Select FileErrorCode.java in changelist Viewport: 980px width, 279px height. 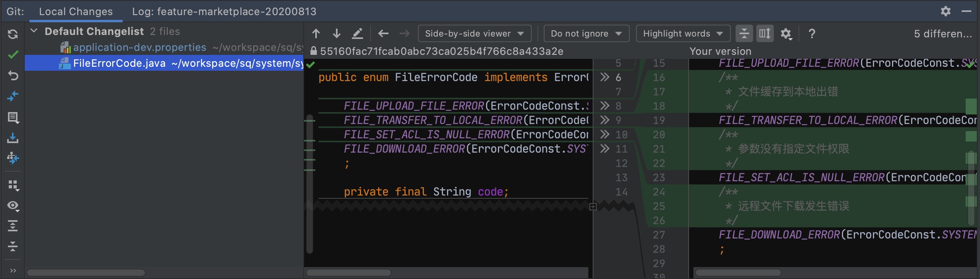(164, 63)
